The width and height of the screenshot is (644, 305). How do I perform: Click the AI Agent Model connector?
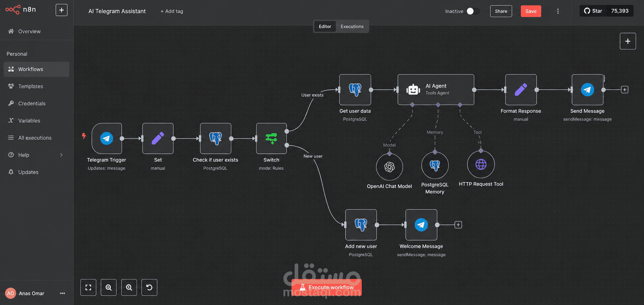click(412, 105)
